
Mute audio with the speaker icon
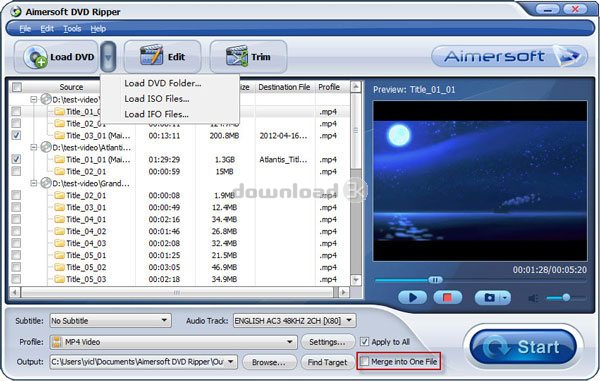tap(533, 298)
